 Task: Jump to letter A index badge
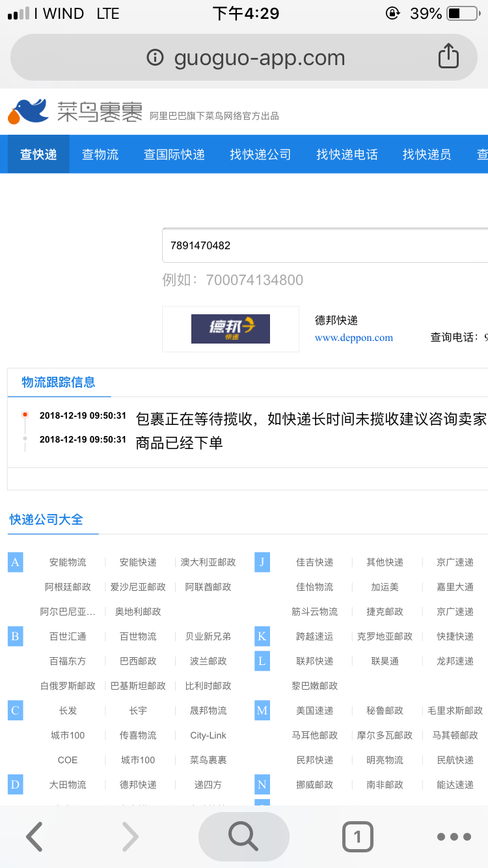point(15,562)
